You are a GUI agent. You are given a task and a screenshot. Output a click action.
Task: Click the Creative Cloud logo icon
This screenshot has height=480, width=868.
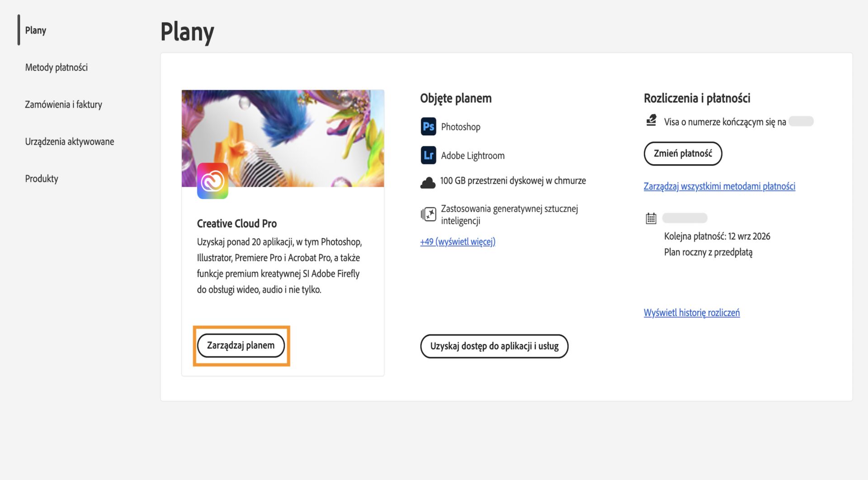tap(212, 181)
